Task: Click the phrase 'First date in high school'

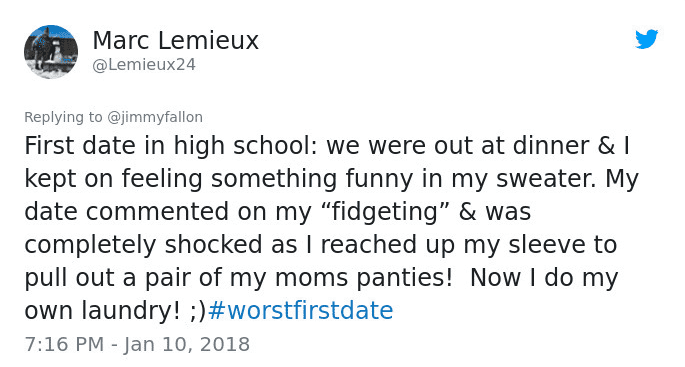Action: pyautogui.click(x=167, y=145)
